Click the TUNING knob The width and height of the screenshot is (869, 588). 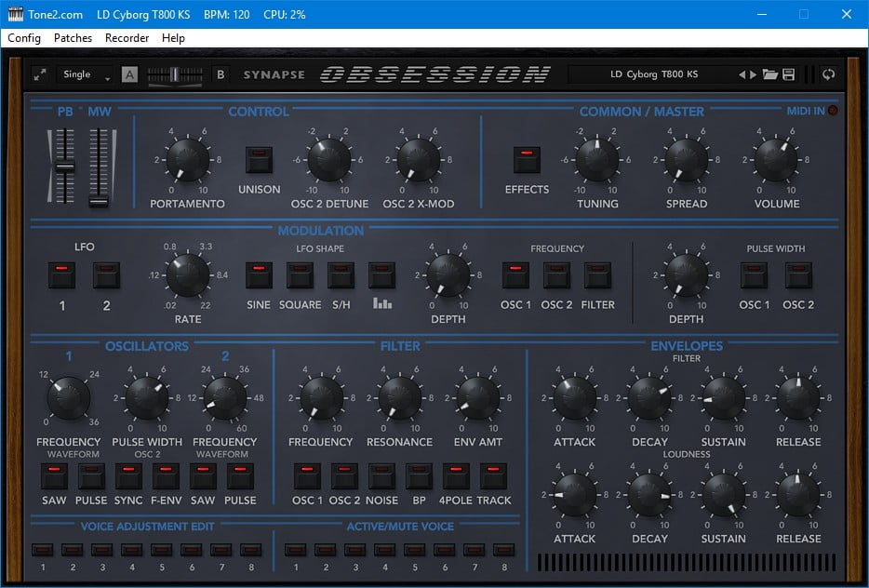597,160
